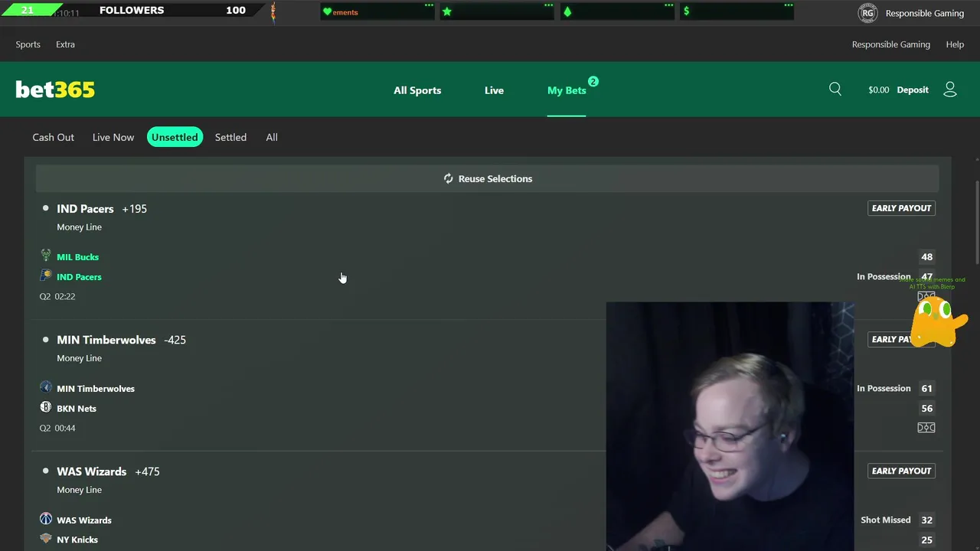
Task: Click the orange Blerp mascot
Action: pos(939,322)
